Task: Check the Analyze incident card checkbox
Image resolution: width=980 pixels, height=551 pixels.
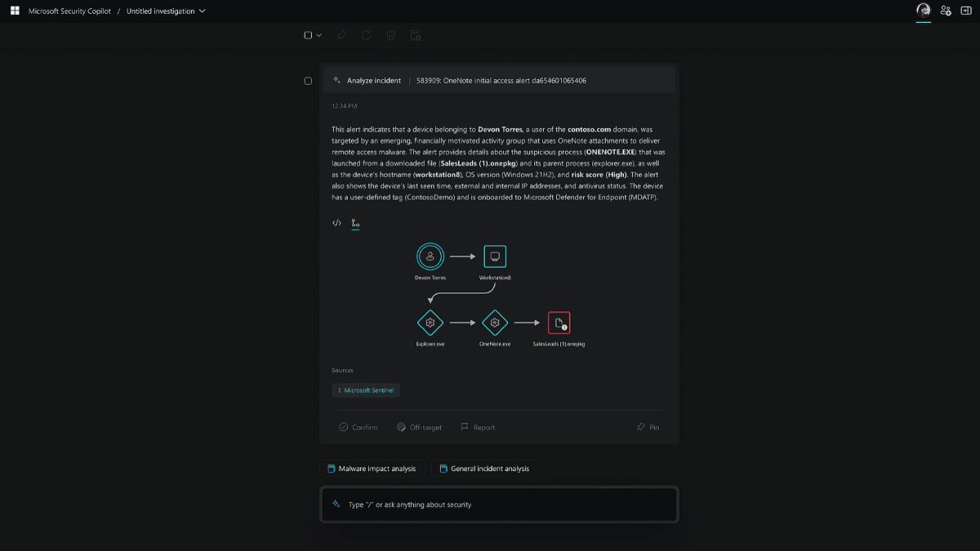Action: pyautogui.click(x=308, y=81)
